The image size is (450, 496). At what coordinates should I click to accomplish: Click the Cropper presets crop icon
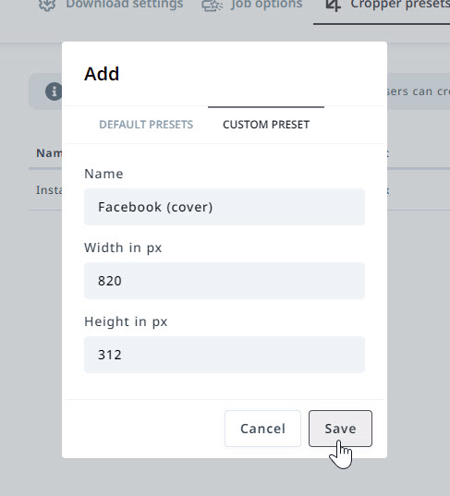333,5
